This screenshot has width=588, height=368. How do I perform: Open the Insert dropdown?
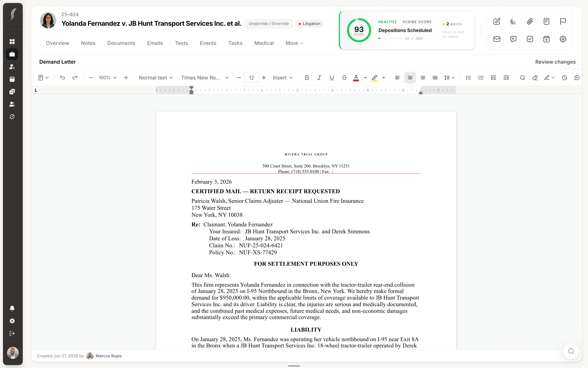pyautogui.click(x=282, y=78)
